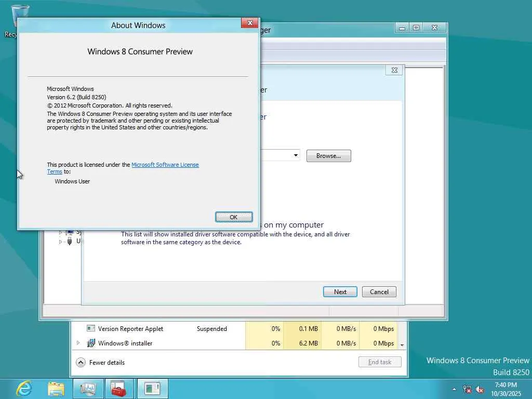
Task: Click the Windows installer process icon
Action: (x=90, y=343)
